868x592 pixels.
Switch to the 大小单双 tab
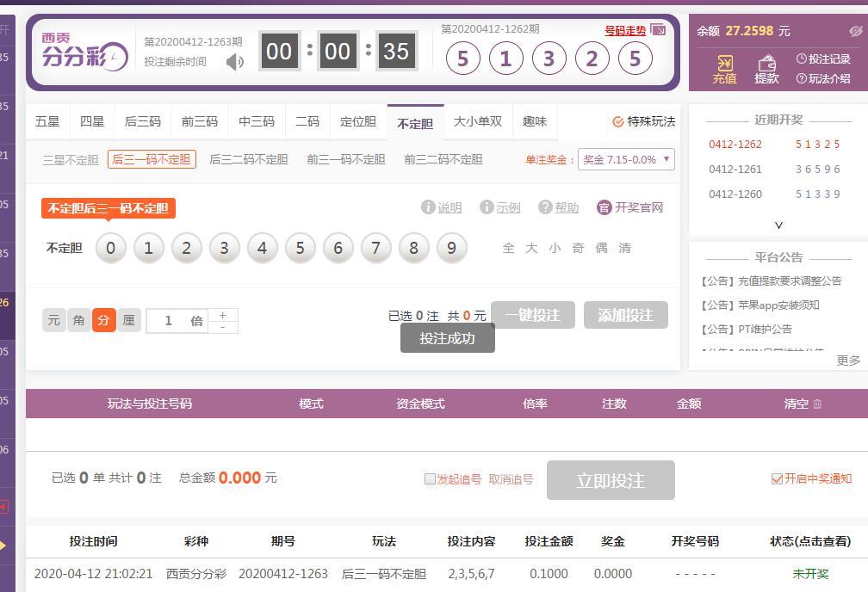point(478,121)
